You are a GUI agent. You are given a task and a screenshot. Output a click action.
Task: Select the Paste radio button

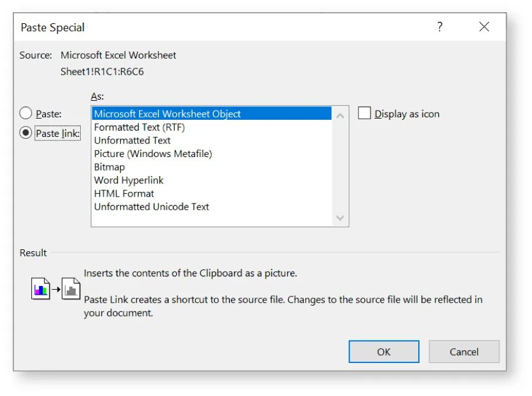tap(26, 114)
